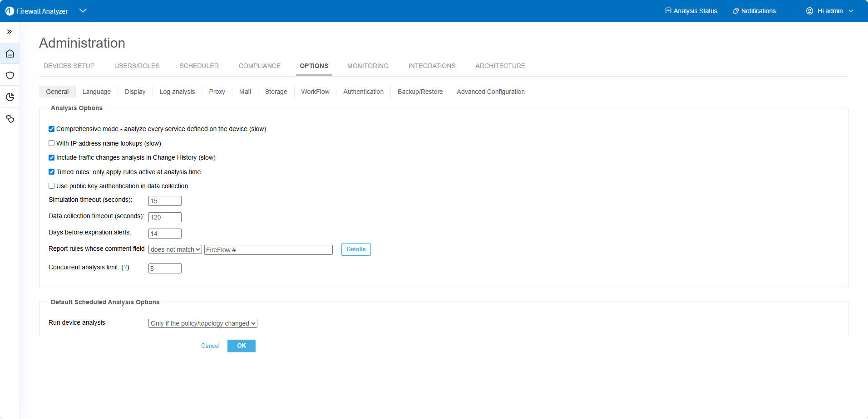Open the Run device analysis dropdown
Viewport: 868px width, 419px height.
[203, 323]
